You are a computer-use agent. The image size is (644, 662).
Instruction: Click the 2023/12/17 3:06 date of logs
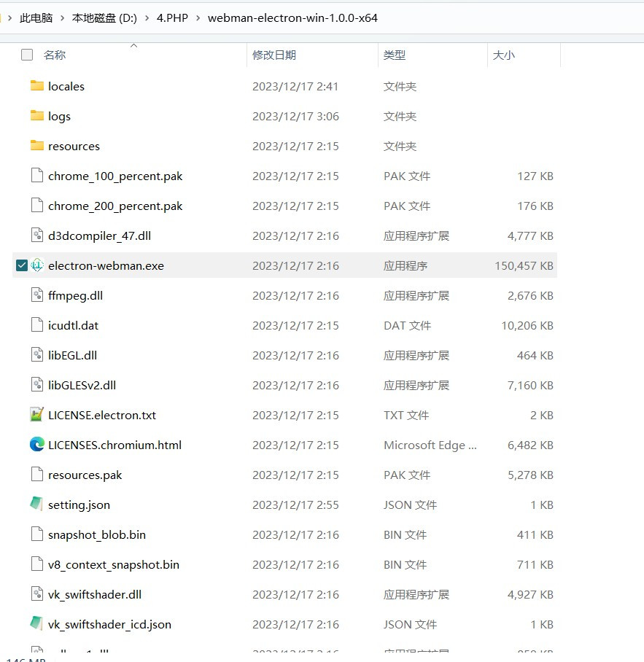tap(295, 116)
